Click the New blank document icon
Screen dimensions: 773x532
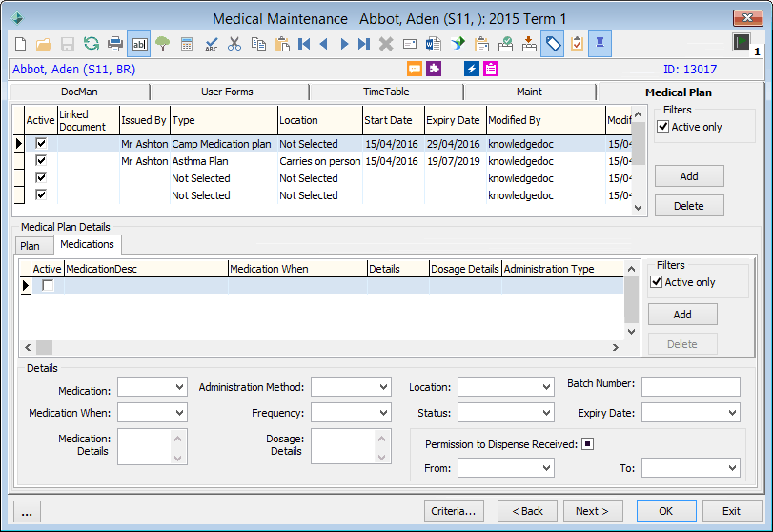[21, 44]
